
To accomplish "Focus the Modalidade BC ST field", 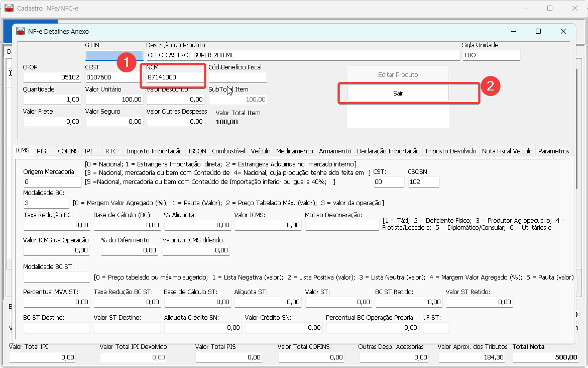I will (x=56, y=277).
